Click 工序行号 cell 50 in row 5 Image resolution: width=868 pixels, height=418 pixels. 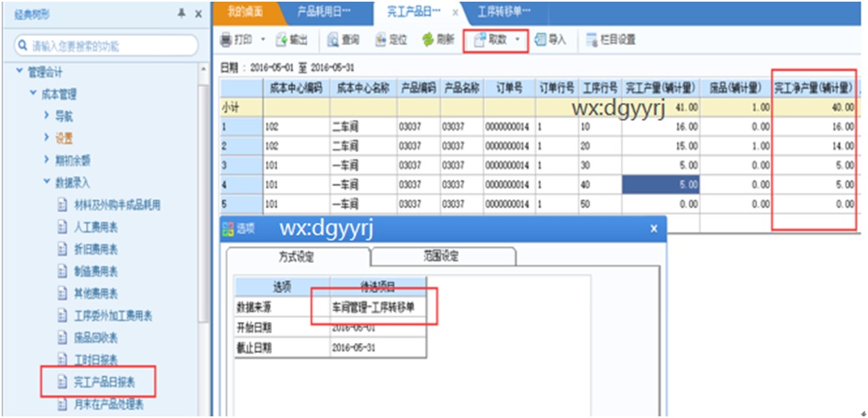[599, 204]
